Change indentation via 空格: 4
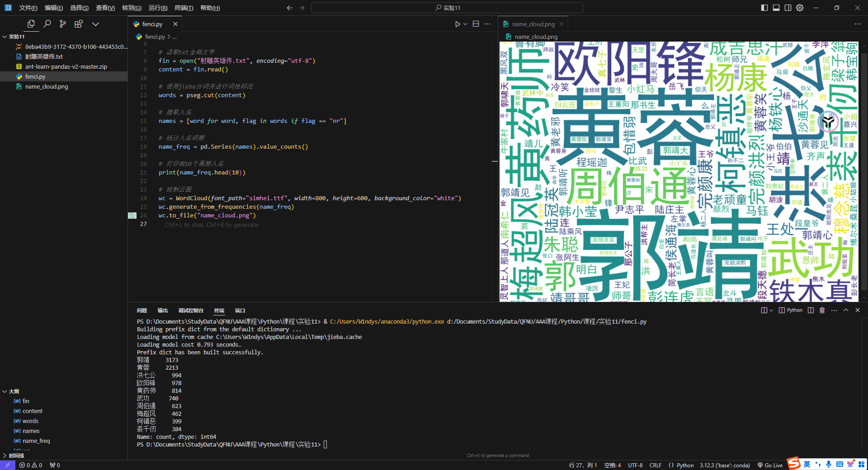Viewport: 868px width, 470px height. [x=613, y=465]
